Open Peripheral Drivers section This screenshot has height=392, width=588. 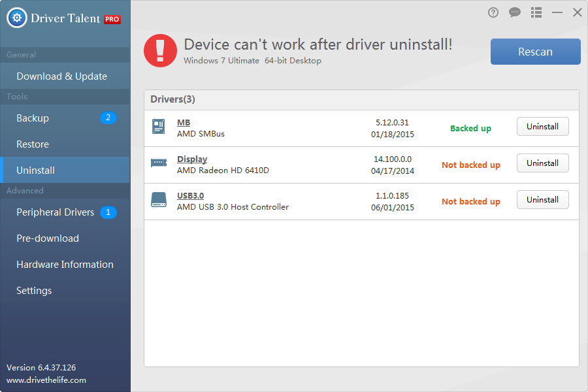(x=65, y=212)
